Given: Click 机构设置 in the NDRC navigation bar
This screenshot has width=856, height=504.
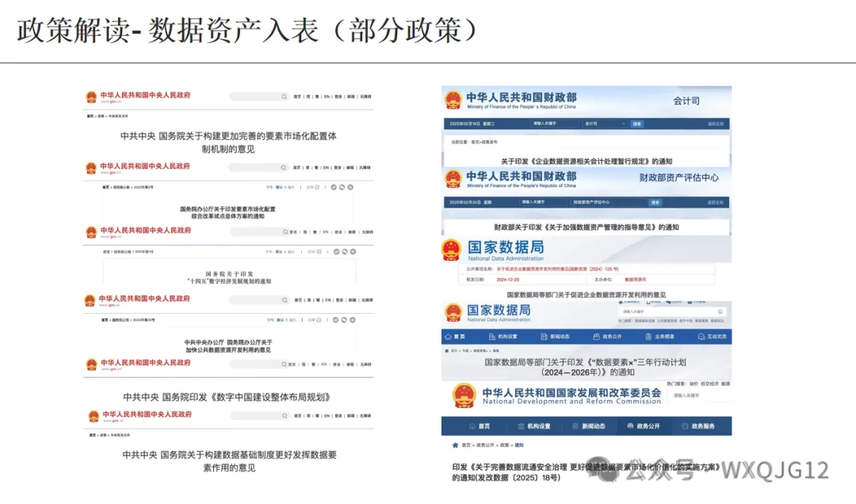Looking at the screenshot, I should pyautogui.click(x=534, y=426).
